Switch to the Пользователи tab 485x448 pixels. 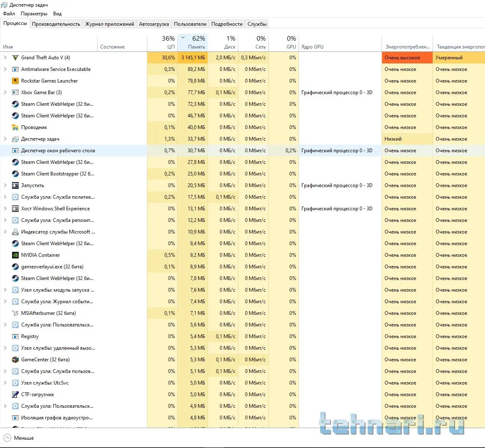[190, 24]
